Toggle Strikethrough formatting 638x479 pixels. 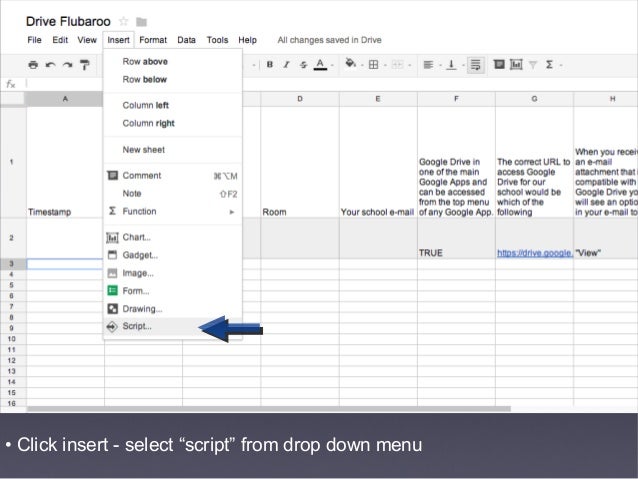[x=303, y=65]
